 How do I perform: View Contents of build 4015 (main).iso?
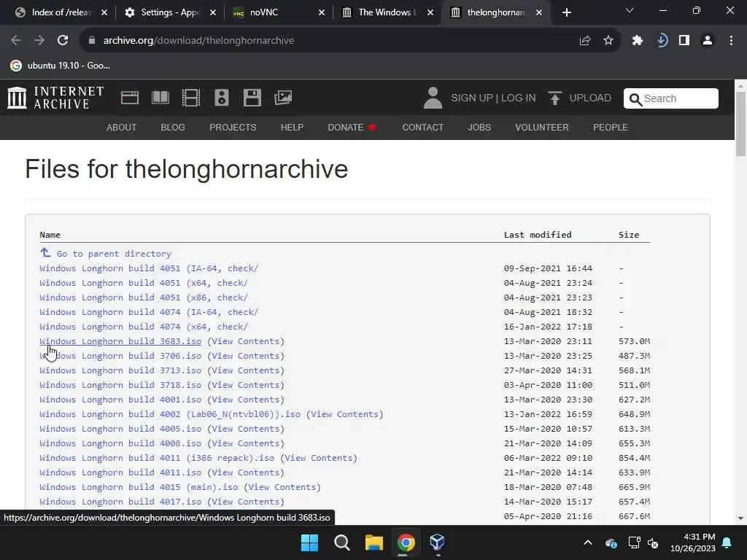point(282,487)
